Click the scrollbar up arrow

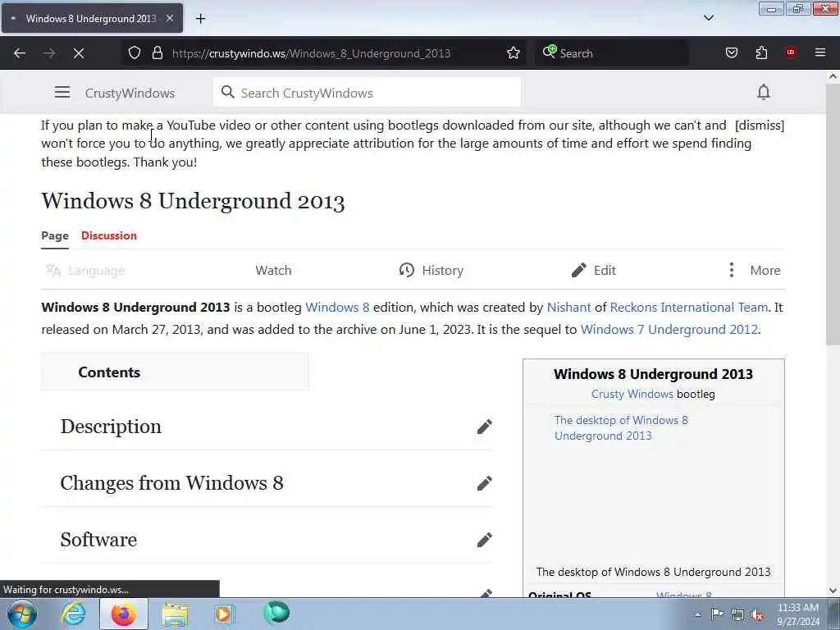point(833,76)
